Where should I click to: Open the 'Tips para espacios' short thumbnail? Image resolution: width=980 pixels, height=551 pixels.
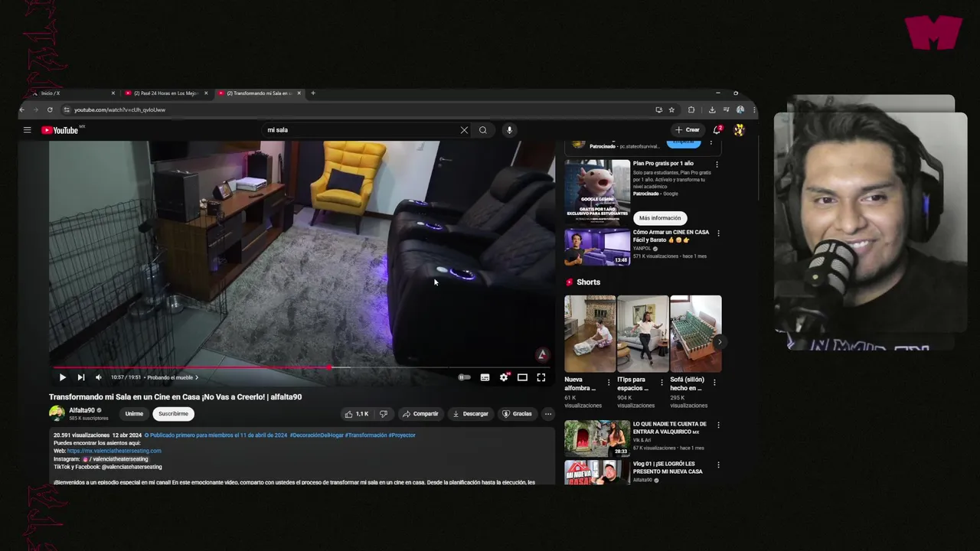pyautogui.click(x=642, y=334)
